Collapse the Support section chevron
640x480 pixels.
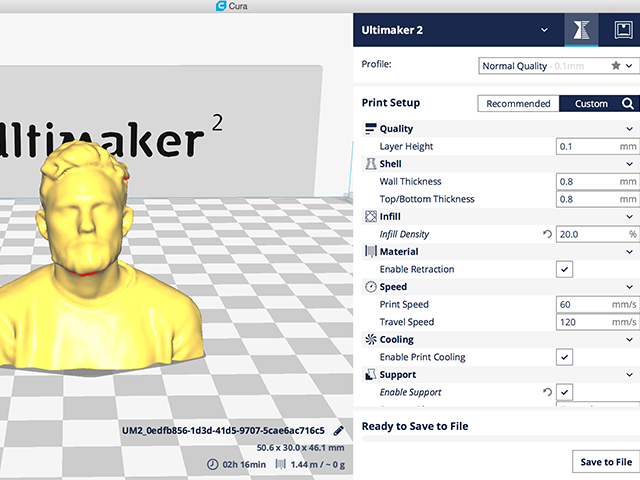coord(629,374)
